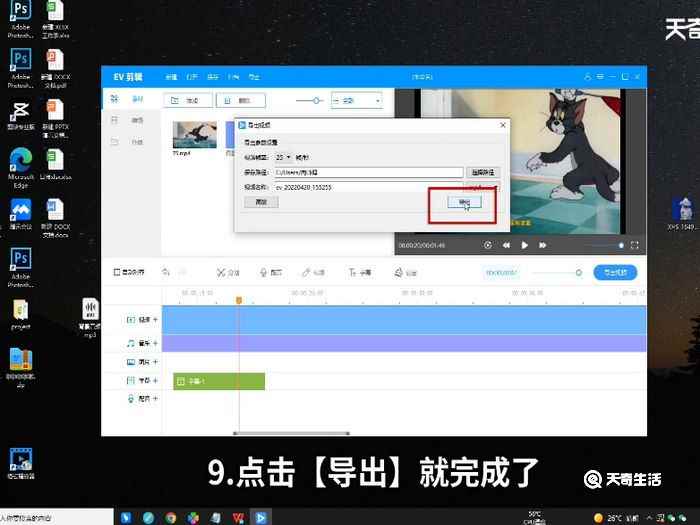Click the plus beside the subtitle track
The width and height of the screenshot is (700, 525).
point(155,380)
